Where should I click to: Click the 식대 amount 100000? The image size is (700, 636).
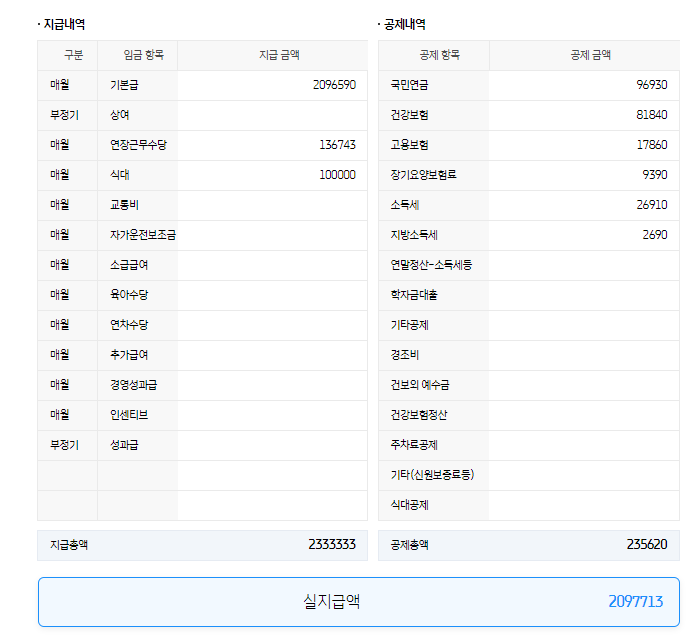[x=337, y=175]
